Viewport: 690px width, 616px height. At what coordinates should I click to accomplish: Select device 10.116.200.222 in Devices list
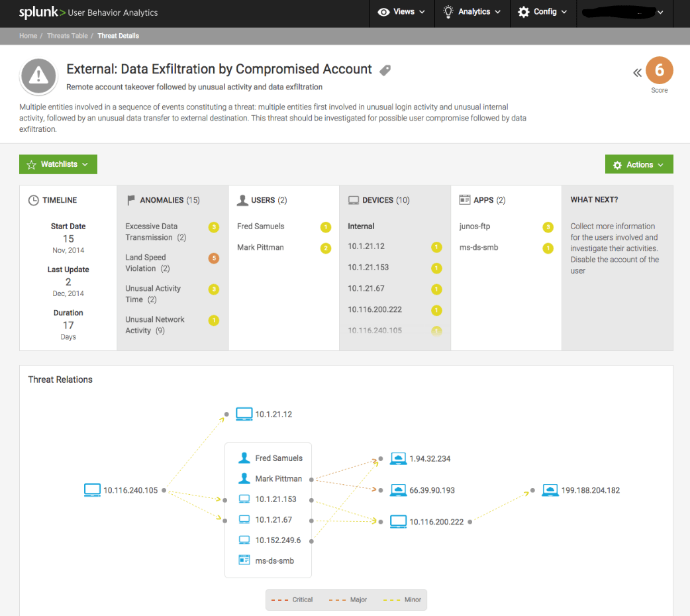[375, 309]
